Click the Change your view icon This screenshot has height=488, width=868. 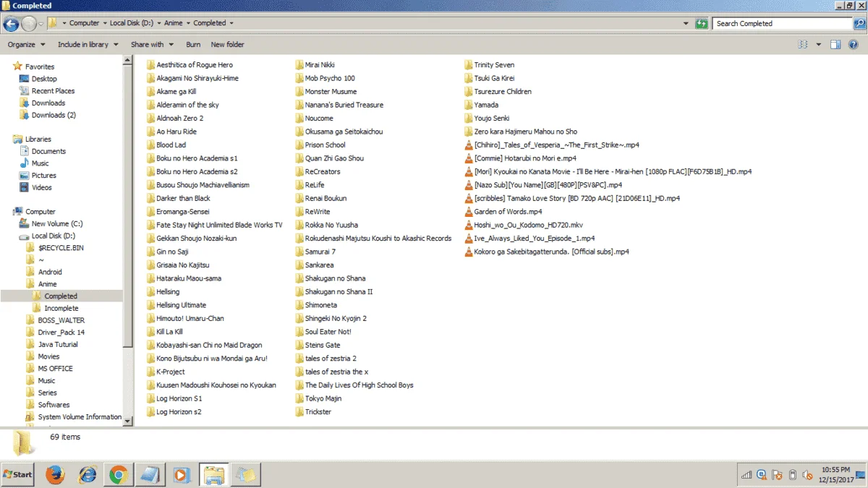pyautogui.click(x=803, y=44)
